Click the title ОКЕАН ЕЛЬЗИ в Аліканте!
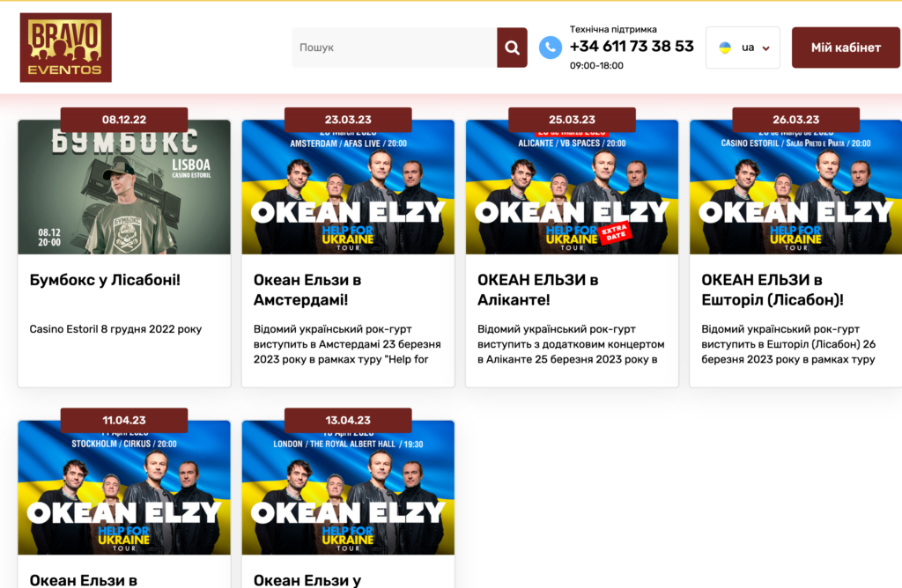 point(537,290)
